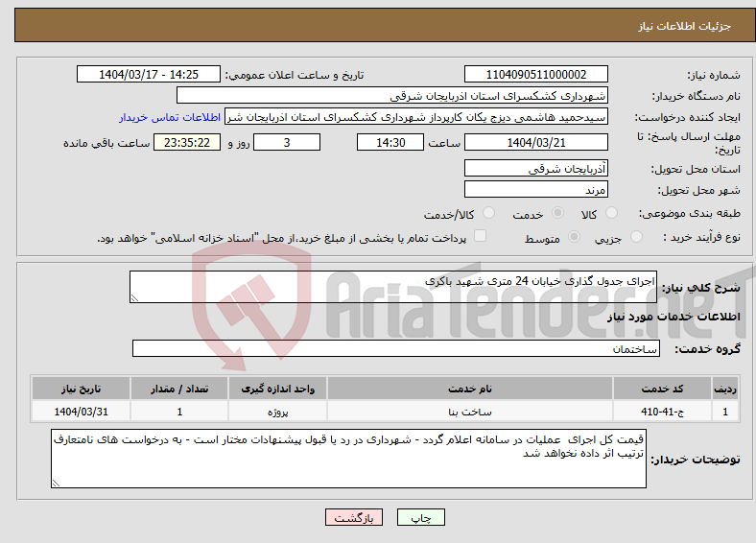Click the announcement date field 1404/03/17 - 14:25
This screenshot has width=756, height=543.
tap(149, 74)
